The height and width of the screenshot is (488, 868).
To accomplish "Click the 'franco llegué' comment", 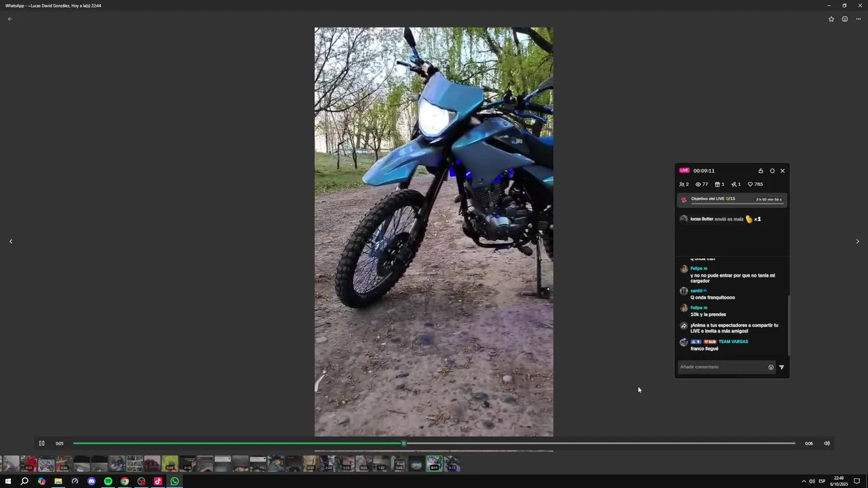I will tap(704, 348).
